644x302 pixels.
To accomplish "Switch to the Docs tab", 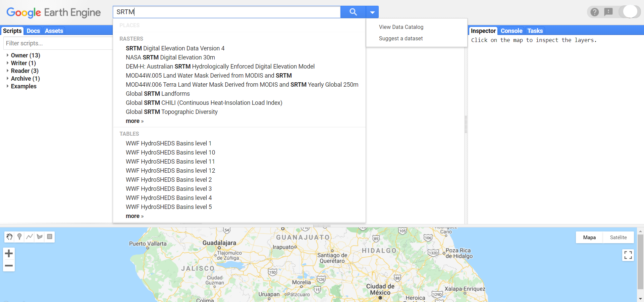I will tap(33, 31).
